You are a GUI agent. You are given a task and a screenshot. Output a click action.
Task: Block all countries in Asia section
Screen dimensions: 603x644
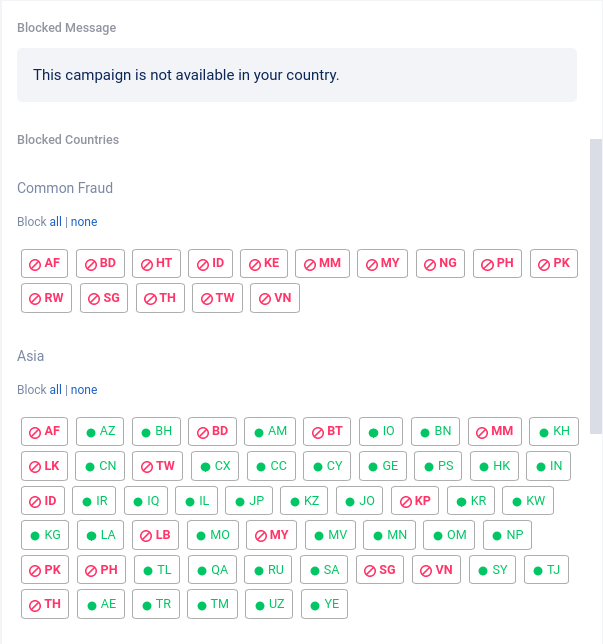pyautogui.click(x=56, y=390)
